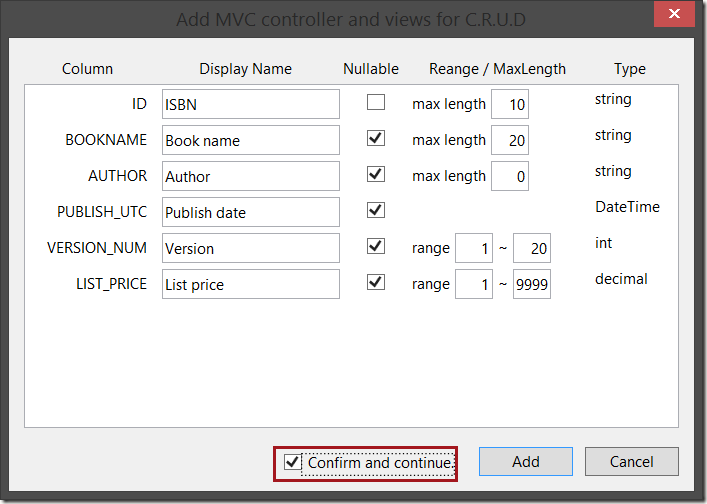Toggle Nullable for PUBLISH_UTC row
Screen dimensions: 707x504
pyautogui.click(x=376, y=210)
